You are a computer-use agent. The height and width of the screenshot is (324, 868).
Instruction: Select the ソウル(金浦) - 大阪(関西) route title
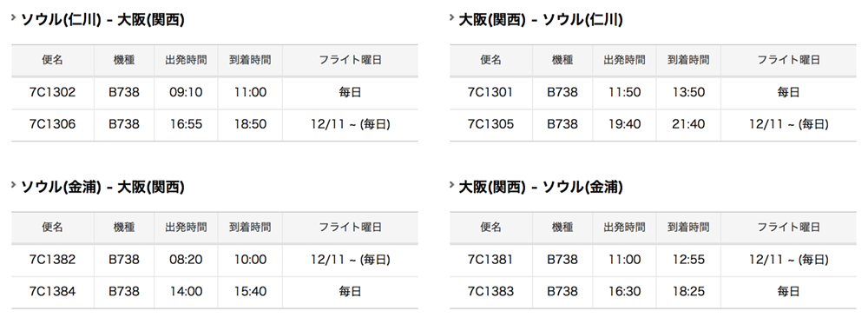point(102,188)
